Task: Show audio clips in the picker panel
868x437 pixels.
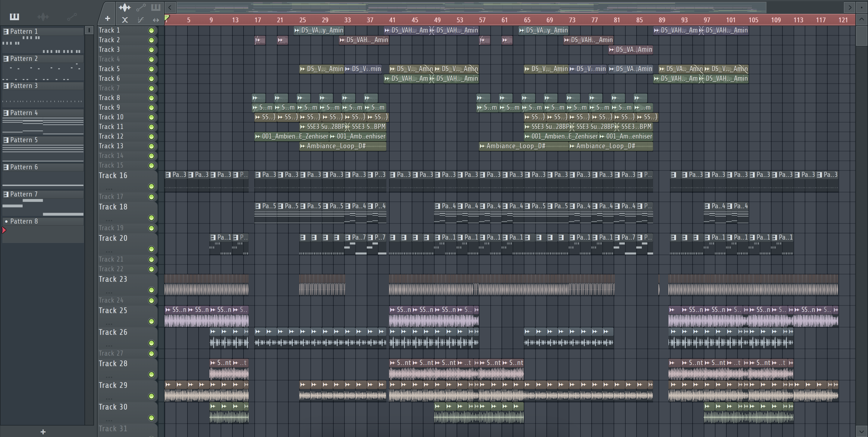Action: [x=43, y=17]
